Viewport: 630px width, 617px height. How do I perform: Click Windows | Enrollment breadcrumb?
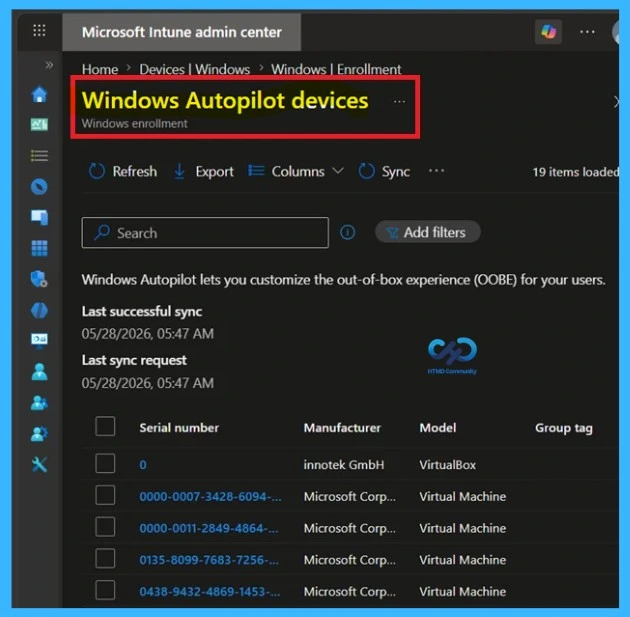(336, 69)
